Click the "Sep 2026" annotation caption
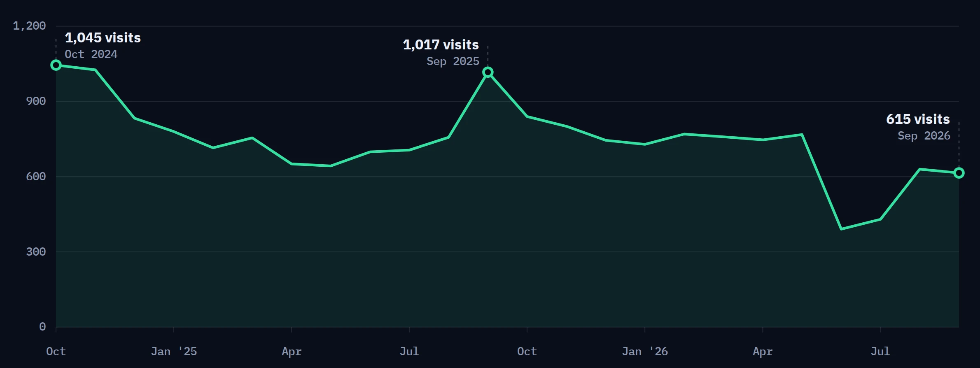This screenshot has height=368, width=980. pyautogui.click(x=924, y=136)
